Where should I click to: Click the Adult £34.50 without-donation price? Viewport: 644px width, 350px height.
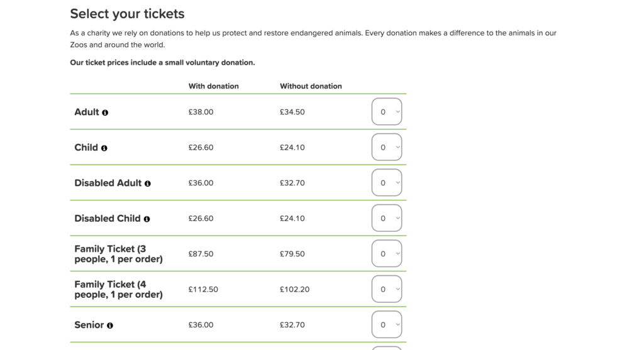click(x=292, y=112)
